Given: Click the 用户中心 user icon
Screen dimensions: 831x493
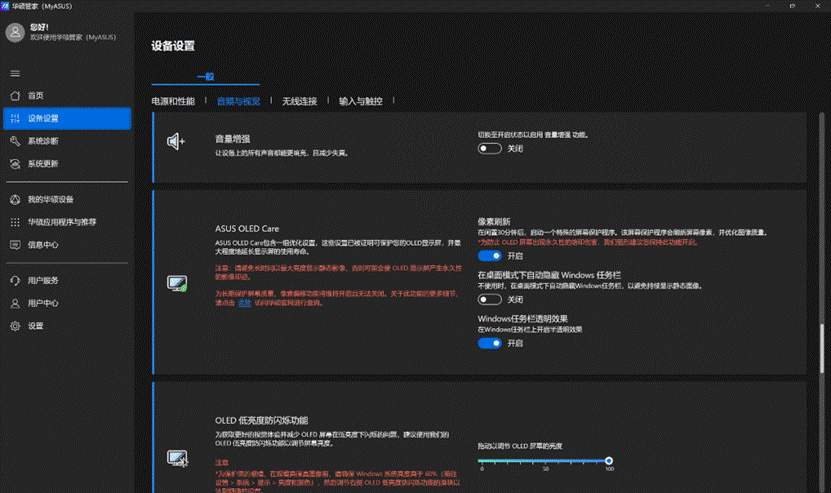Looking at the screenshot, I should tap(15, 303).
